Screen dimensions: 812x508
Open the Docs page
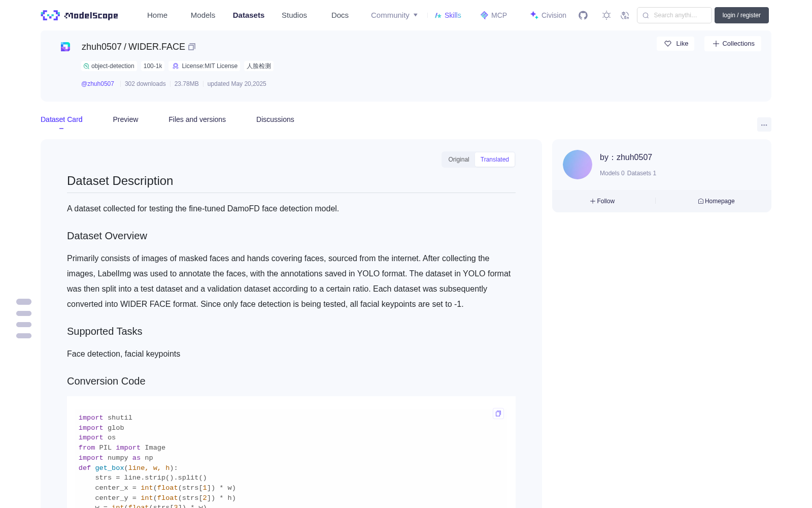pyautogui.click(x=340, y=15)
